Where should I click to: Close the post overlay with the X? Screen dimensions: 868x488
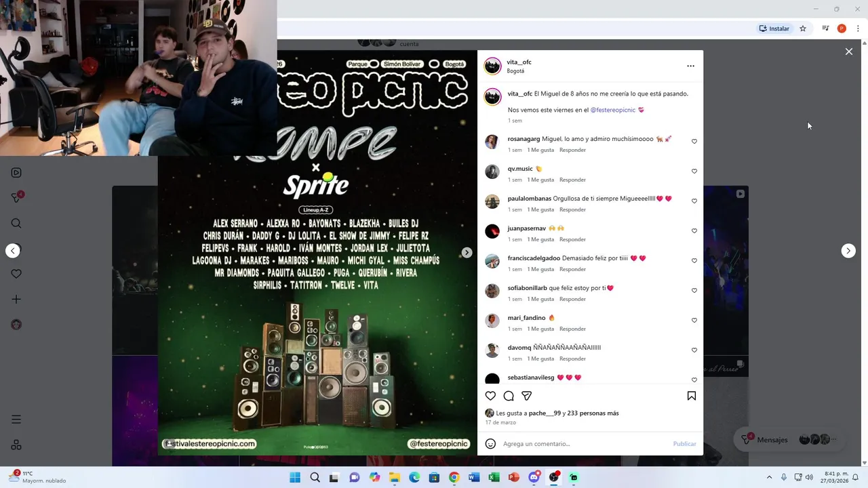(848, 52)
